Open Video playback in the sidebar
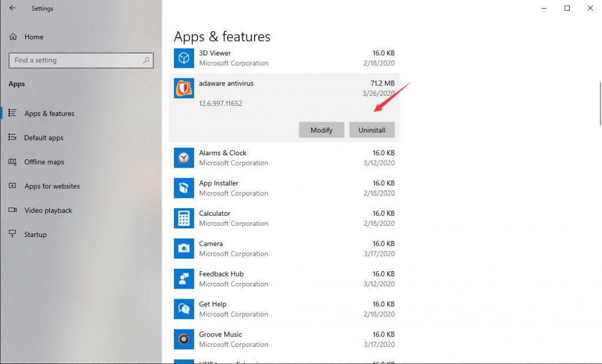Image resolution: width=602 pixels, height=364 pixels. (48, 210)
